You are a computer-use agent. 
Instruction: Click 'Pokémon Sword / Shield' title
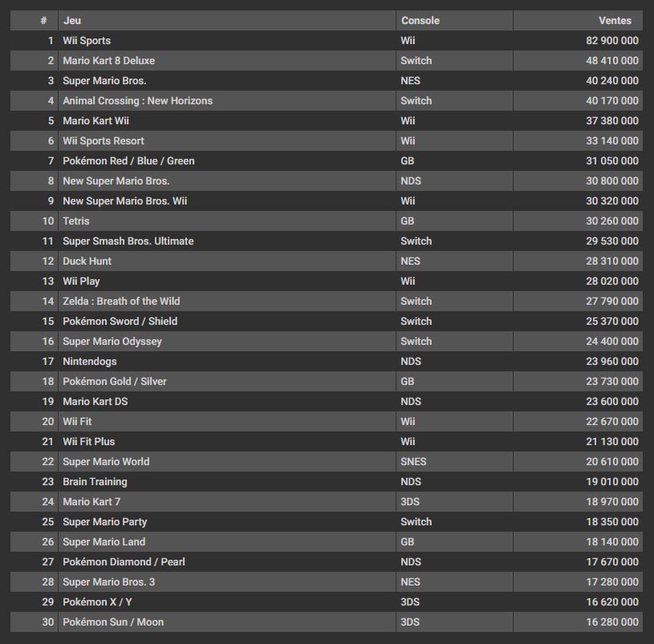(120, 321)
